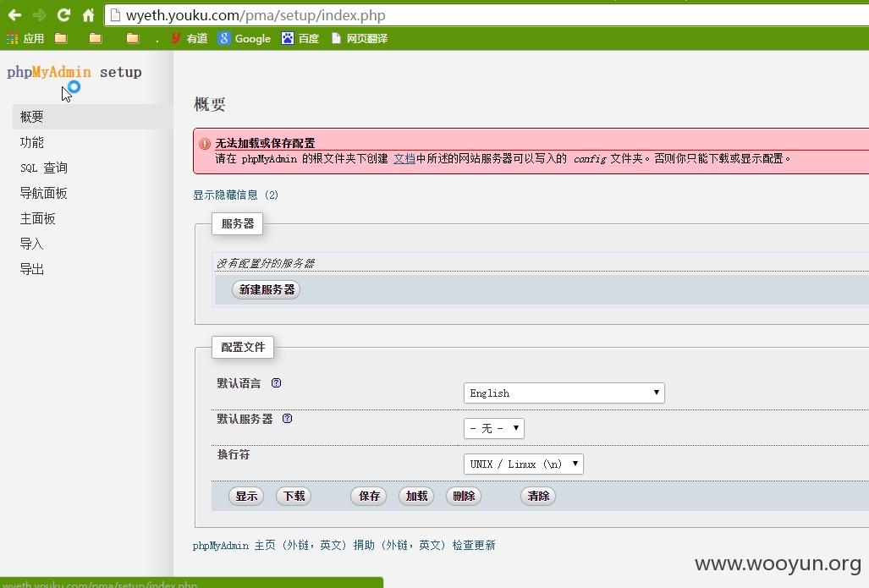The width and height of the screenshot is (869, 588).
Task: Click help icon next to 默认语言
Action: [276, 383]
